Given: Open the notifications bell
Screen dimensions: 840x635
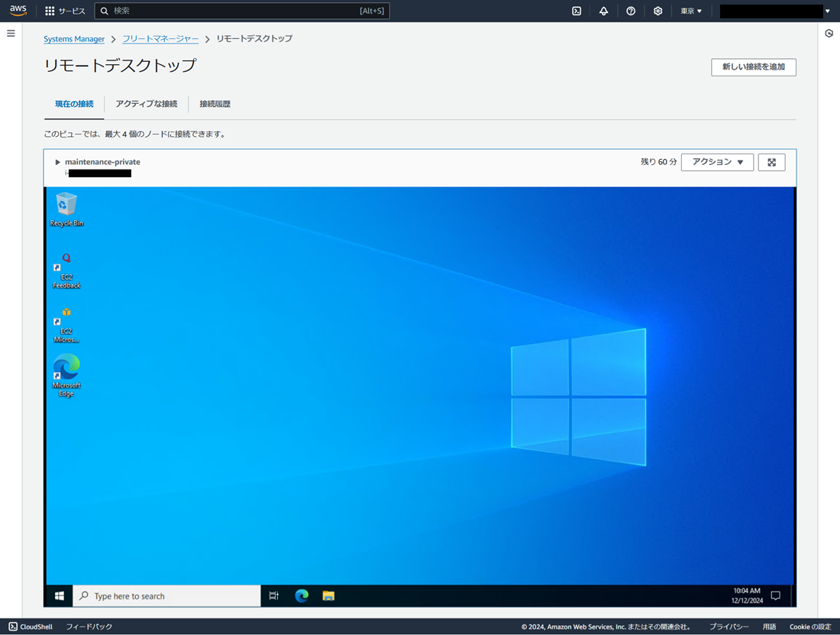Looking at the screenshot, I should click(604, 11).
